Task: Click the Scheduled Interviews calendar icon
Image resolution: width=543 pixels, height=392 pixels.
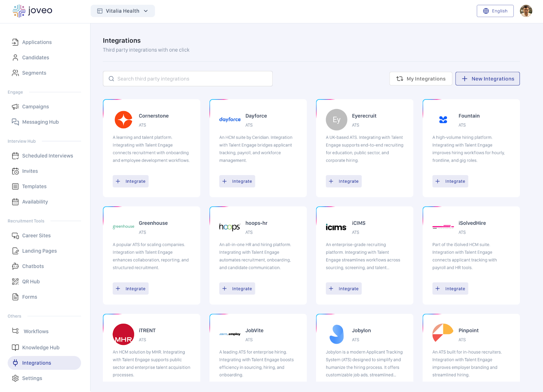Action: click(15, 156)
